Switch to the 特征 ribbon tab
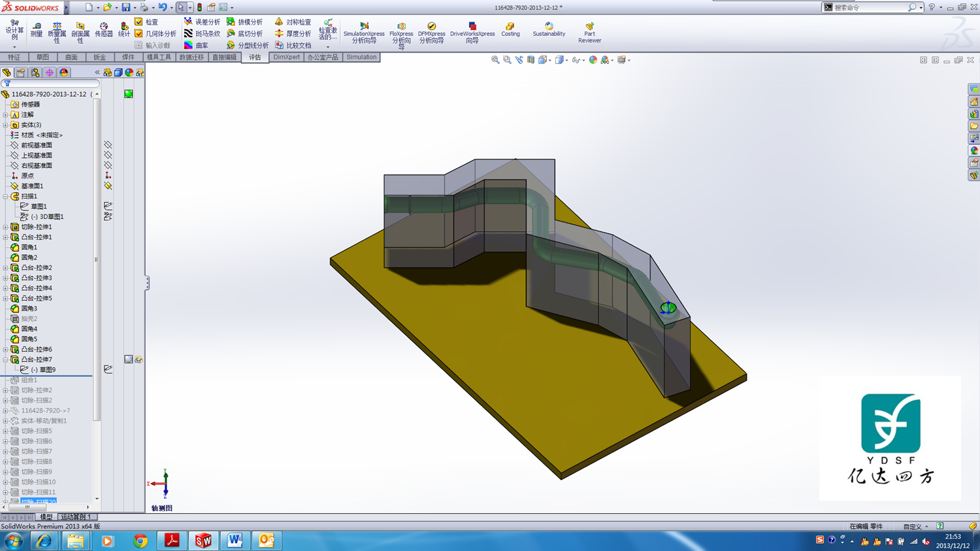980x551 pixels. (x=14, y=58)
